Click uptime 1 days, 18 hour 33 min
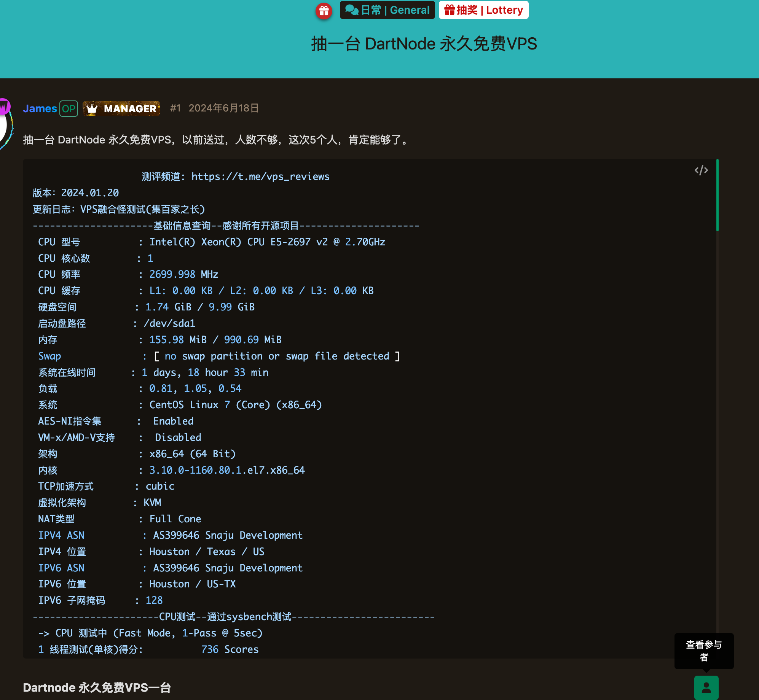759x700 pixels. [x=205, y=372]
